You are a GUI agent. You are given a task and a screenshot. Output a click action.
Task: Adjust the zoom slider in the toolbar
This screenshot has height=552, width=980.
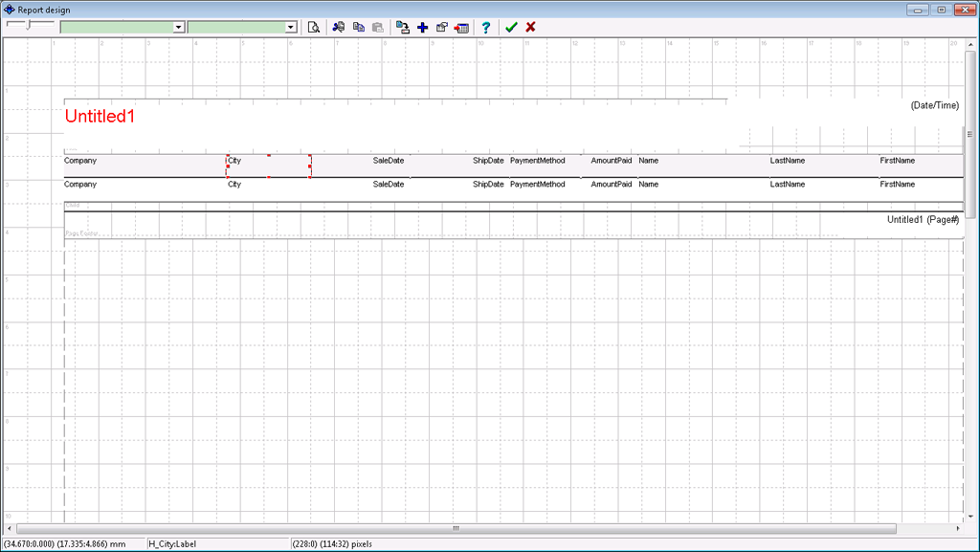pos(29,23)
